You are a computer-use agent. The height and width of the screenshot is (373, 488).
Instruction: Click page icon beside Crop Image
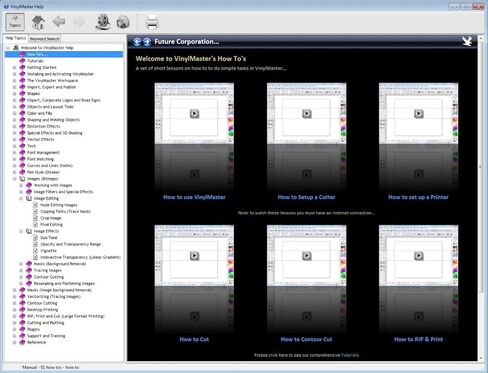(x=35, y=218)
